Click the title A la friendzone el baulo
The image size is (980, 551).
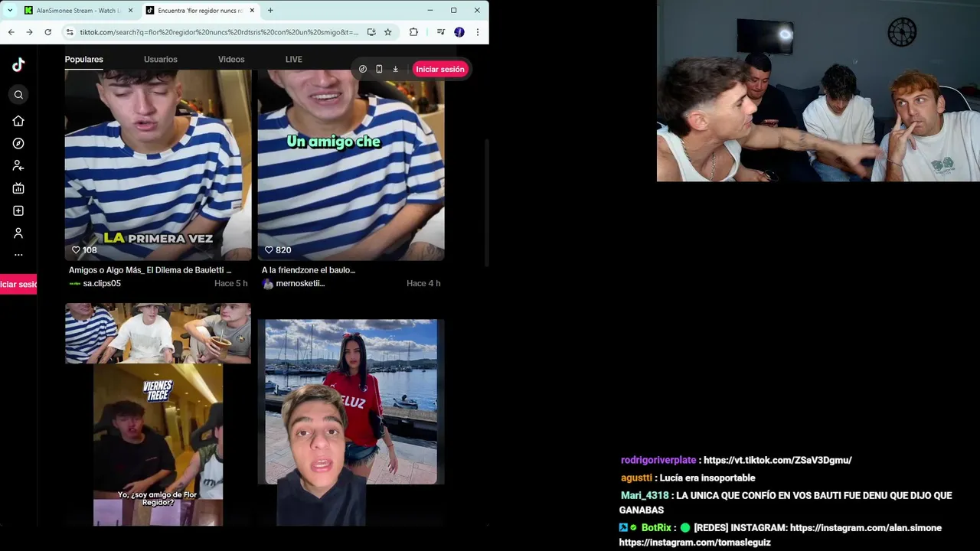click(309, 270)
